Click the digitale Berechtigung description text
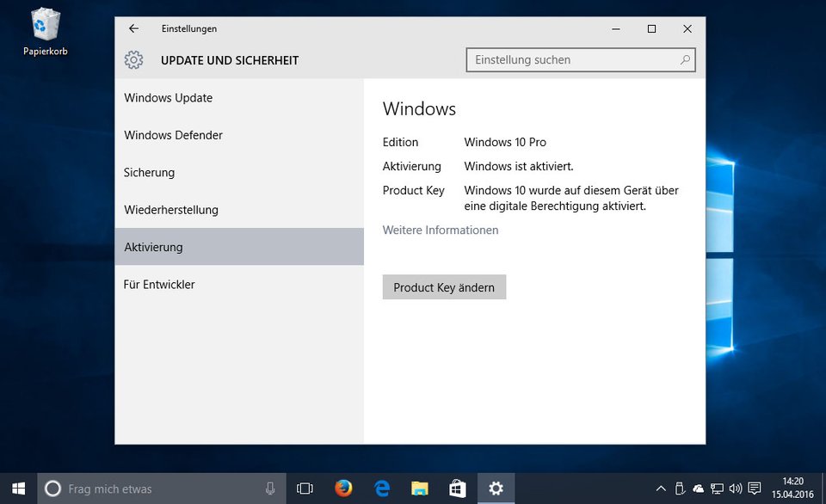 (x=571, y=198)
